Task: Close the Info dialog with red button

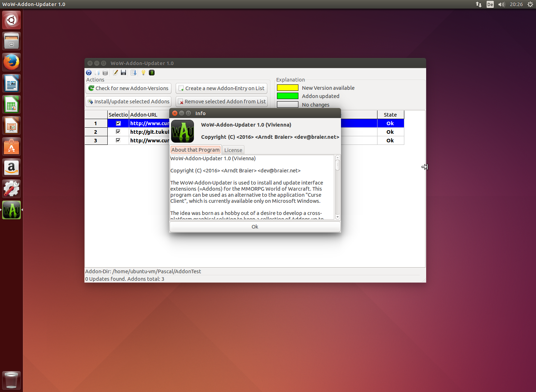Action: point(175,113)
